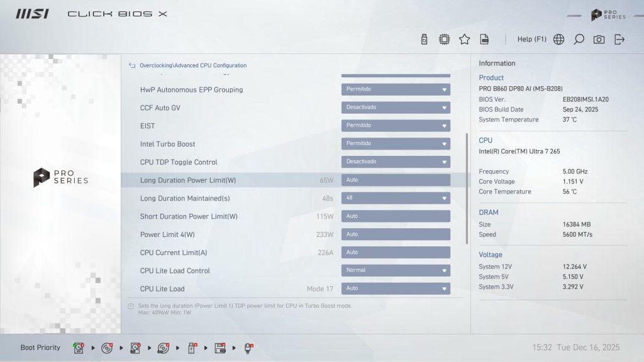The width and height of the screenshot is (644, 362).
Task: Open CPU Lite Load Control Normal dropdown
Action: coord(396,270)
